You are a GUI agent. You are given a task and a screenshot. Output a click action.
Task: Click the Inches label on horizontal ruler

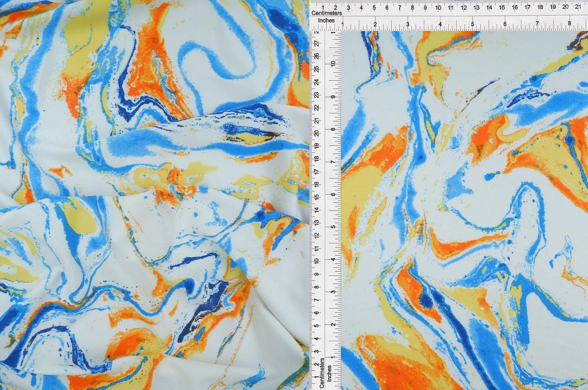tap(326, 20)
